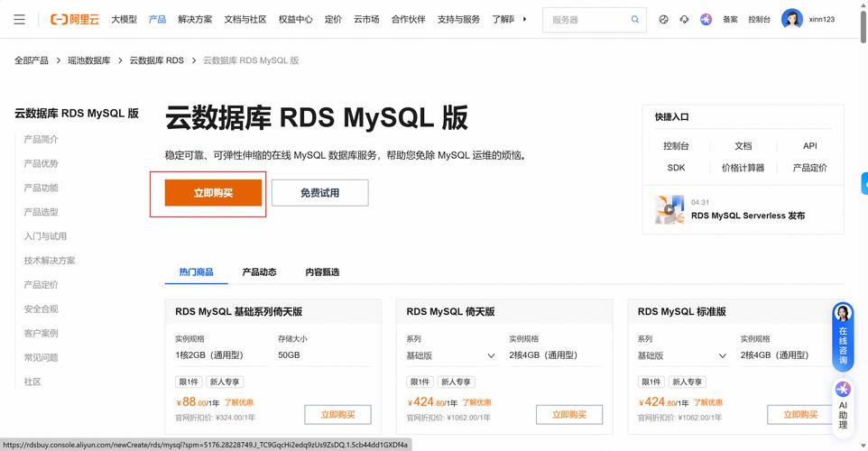This screenshot has width=868, height=451.
Task: Expand 系列 dropdown in RDS MySQL 标准版 card
Action: [x=682, y=355]
